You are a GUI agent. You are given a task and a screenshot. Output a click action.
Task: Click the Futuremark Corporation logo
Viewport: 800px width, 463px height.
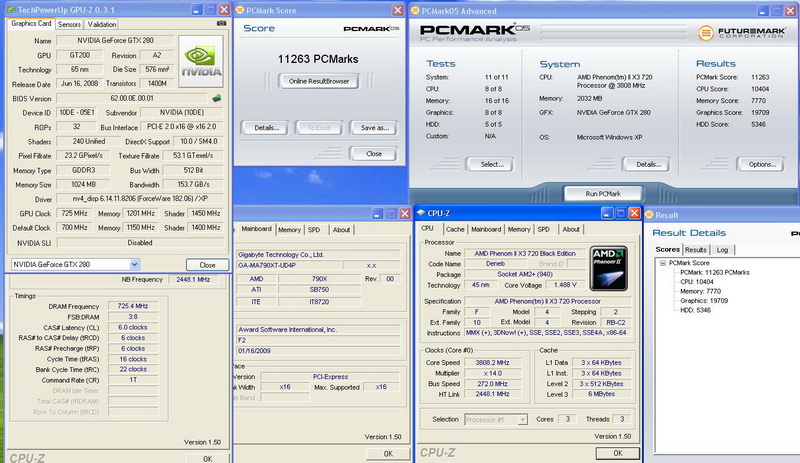(741, 33)
